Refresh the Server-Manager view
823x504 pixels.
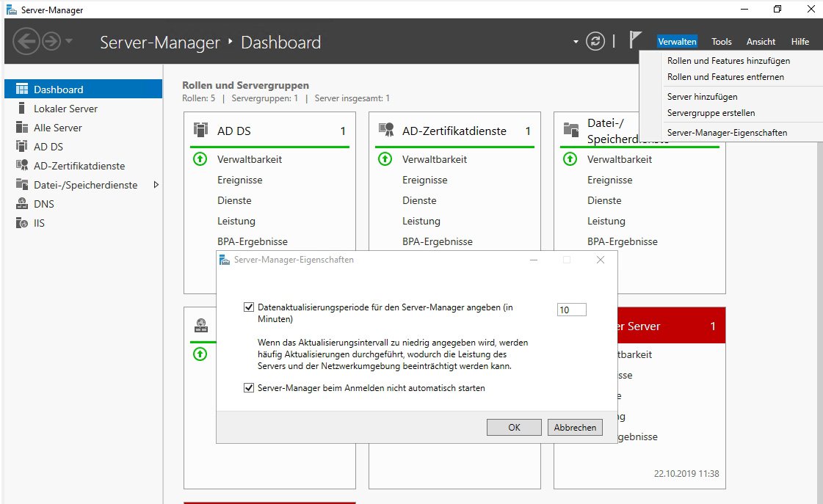tap(595, 42)
